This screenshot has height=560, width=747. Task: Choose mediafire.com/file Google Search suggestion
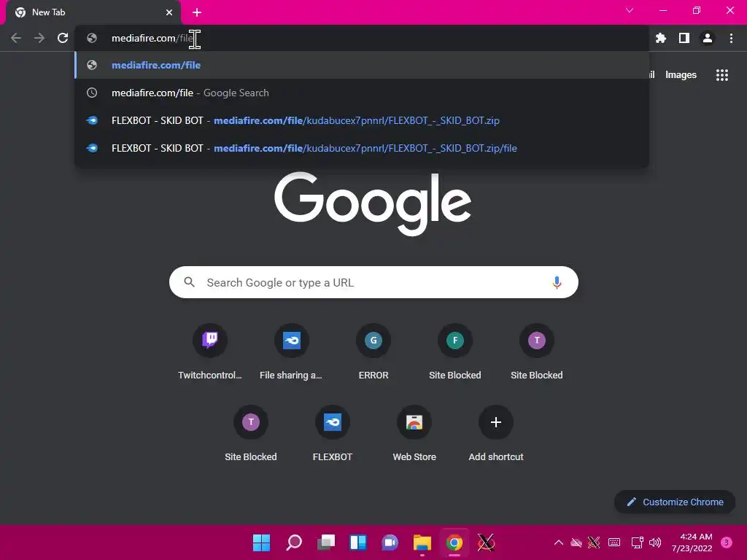click(x=362, y=93)
